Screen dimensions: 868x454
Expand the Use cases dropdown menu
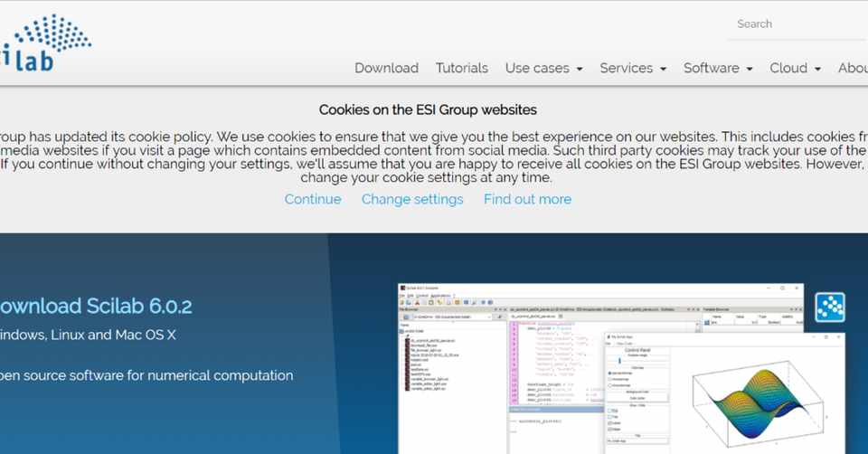(543, 68)
